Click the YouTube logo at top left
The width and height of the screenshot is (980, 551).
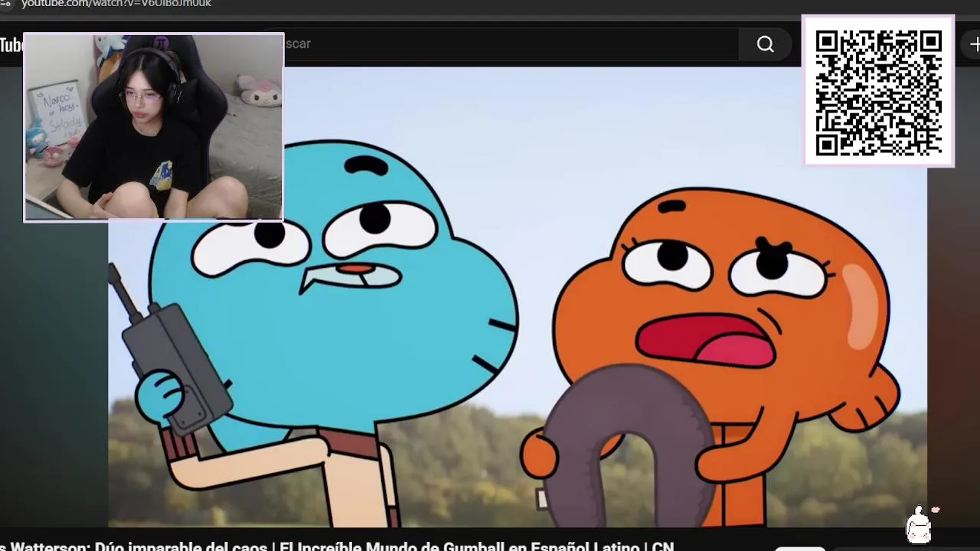pos(11,45)
